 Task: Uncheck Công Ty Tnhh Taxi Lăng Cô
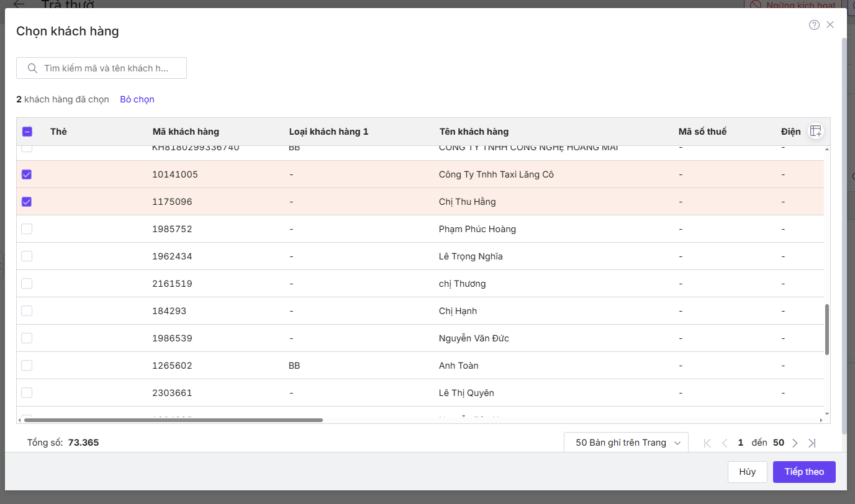coord(27,174)
